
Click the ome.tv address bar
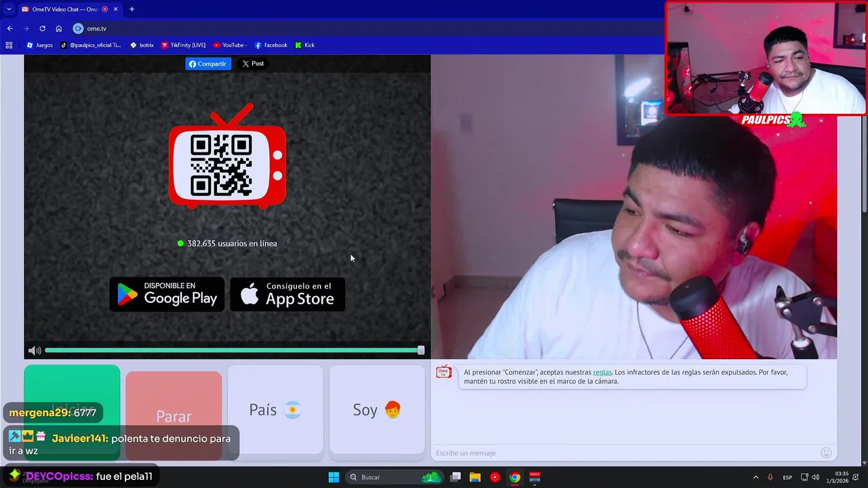(366, 28)
